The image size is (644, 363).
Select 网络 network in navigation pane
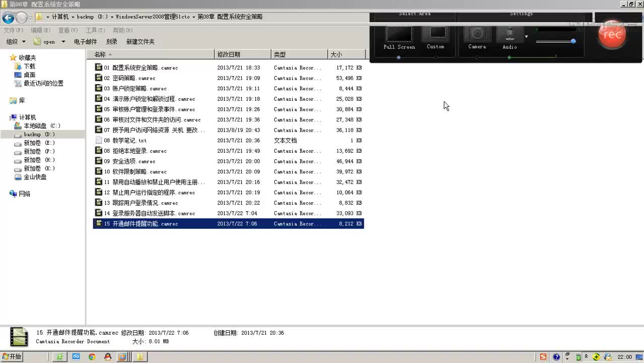click(20, 194)
